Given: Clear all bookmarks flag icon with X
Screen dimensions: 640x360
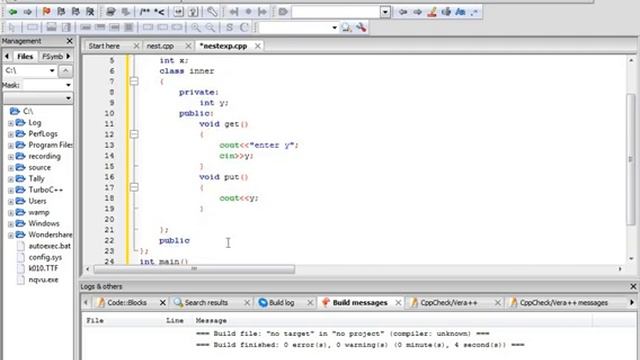Looking at the screenshot, I should (x=90, y=12).
